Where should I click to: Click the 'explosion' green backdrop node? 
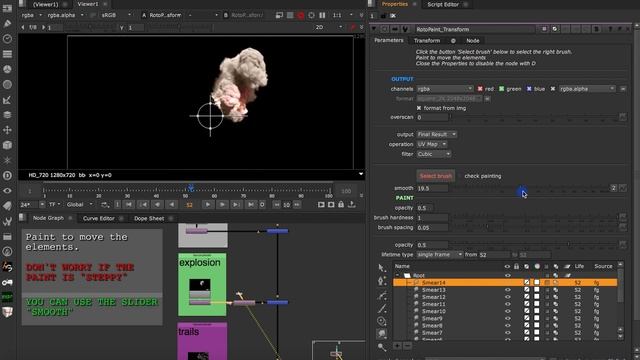202,284
